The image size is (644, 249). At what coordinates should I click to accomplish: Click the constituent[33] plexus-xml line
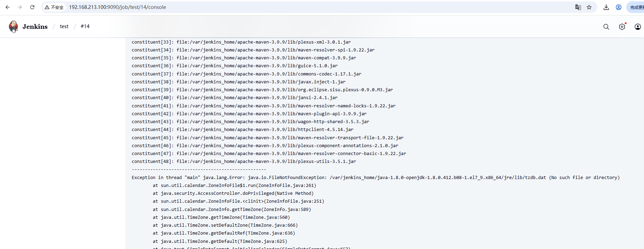241,42
